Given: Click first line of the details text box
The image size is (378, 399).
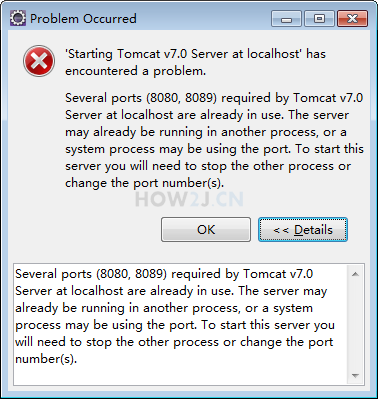Looking at the screenshot, I should pyautogui.click(x=164, y=274).
